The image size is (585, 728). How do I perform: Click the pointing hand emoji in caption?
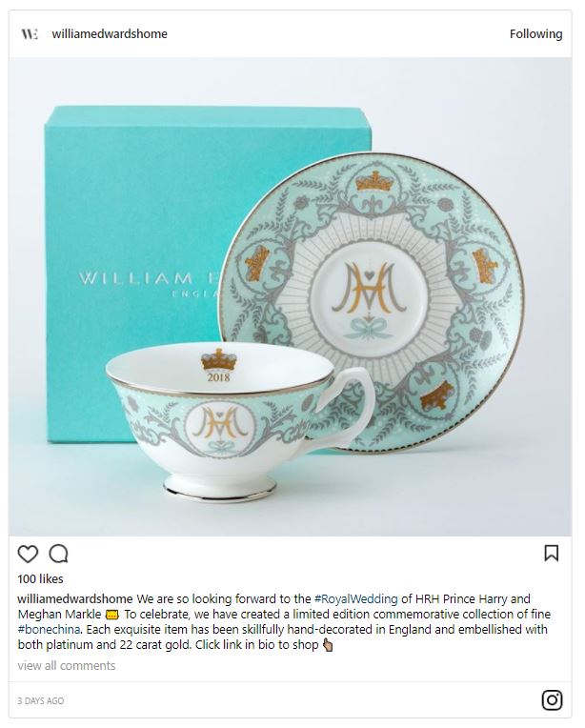tap(328, 645)
